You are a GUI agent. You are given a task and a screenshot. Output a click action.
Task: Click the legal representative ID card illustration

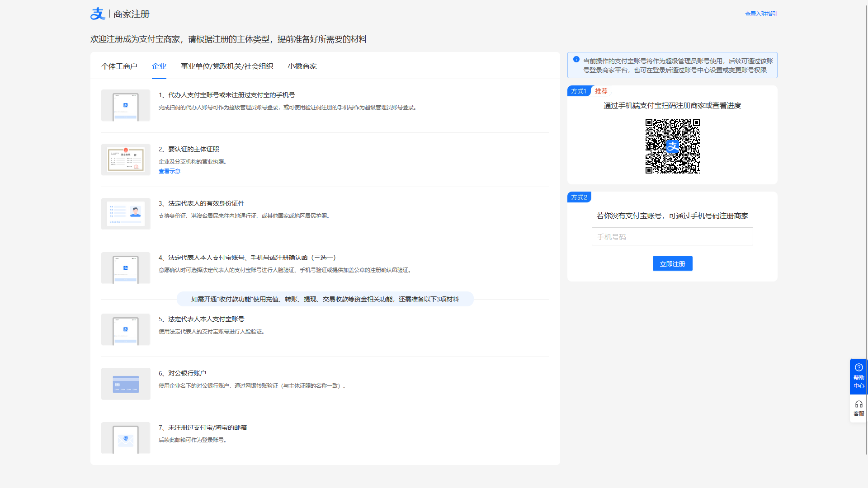[126, 214]
